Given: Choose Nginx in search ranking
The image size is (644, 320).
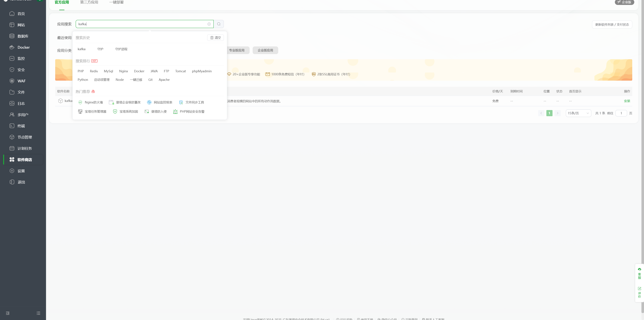Looking at the screenshot, I should 124,71.
